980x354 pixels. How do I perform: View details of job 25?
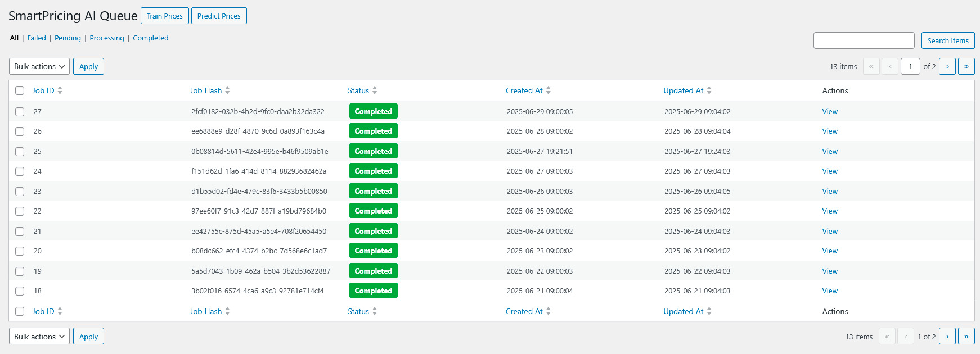coord(830,151)
